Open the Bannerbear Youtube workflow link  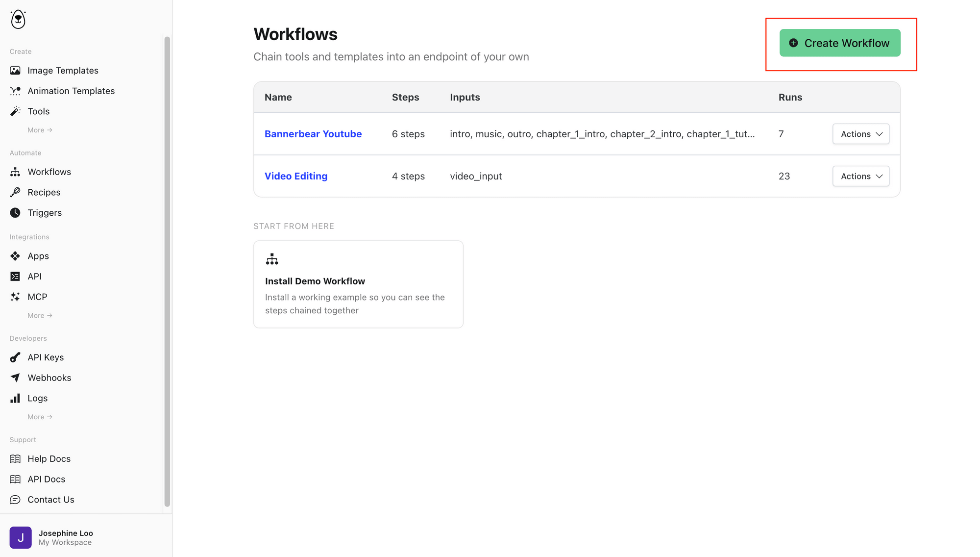(x=313, y=134)
